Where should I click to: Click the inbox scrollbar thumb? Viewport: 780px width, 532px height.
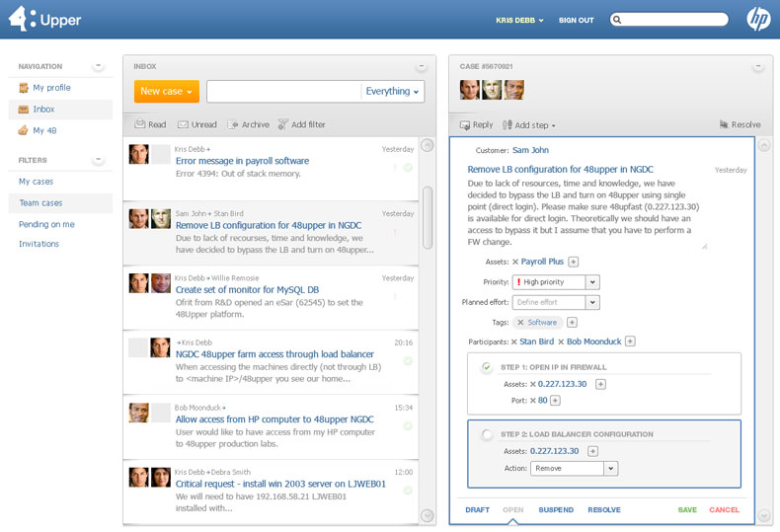pos(428,218)
